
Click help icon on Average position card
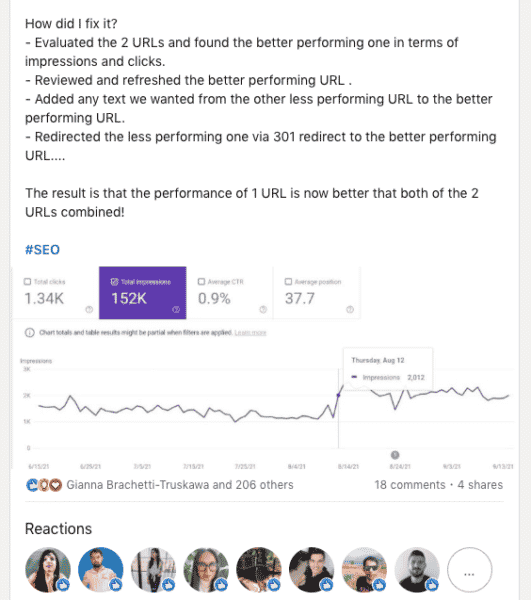tap(350, 309)
